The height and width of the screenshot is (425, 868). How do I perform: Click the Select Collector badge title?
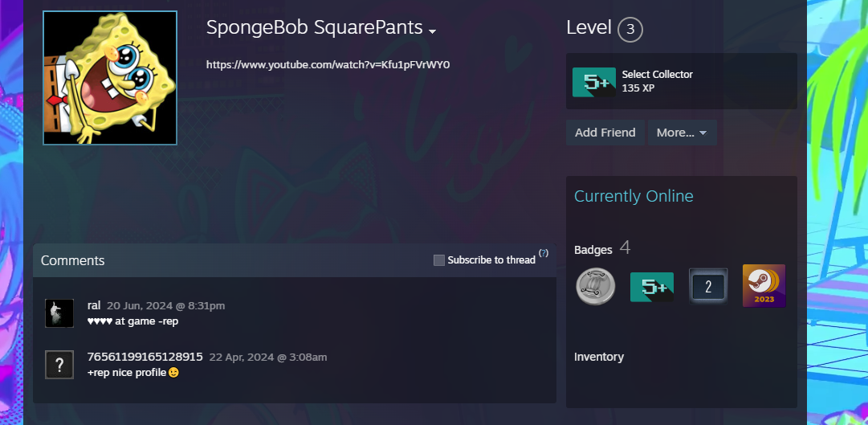(x=657, y=74)
